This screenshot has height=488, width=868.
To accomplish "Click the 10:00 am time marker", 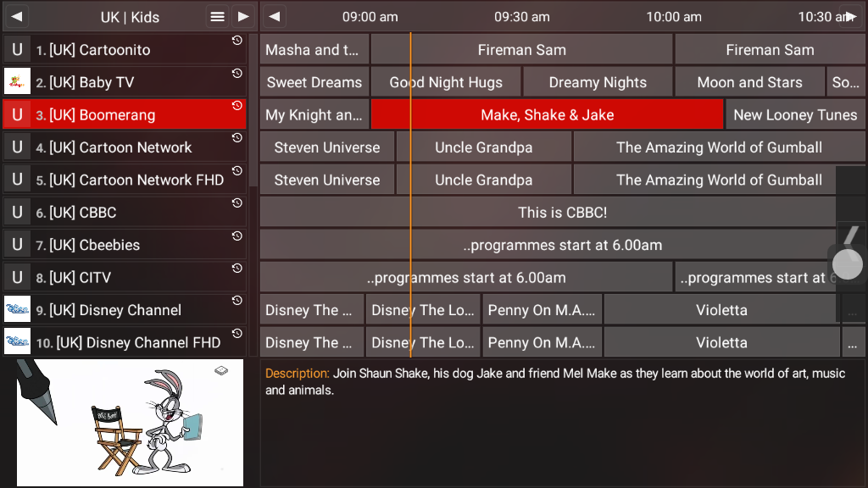I will click(674, 17).
